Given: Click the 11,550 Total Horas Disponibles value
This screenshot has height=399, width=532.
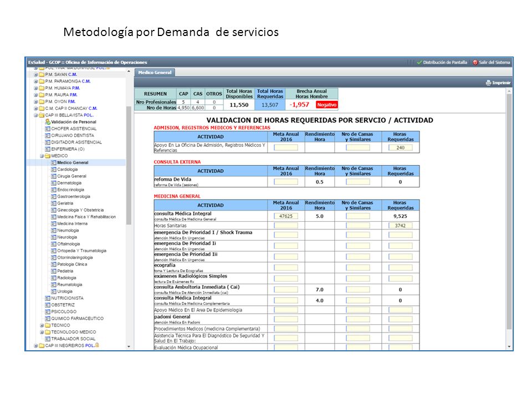Looking at the screenshot, I should click(239, 105).
